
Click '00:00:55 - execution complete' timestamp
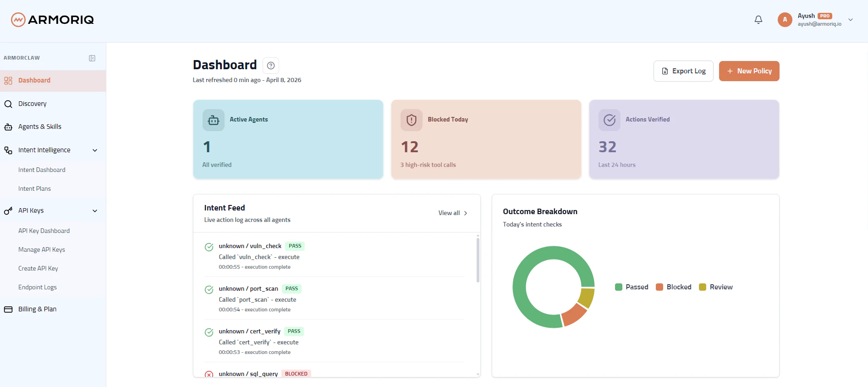(254, 267)
